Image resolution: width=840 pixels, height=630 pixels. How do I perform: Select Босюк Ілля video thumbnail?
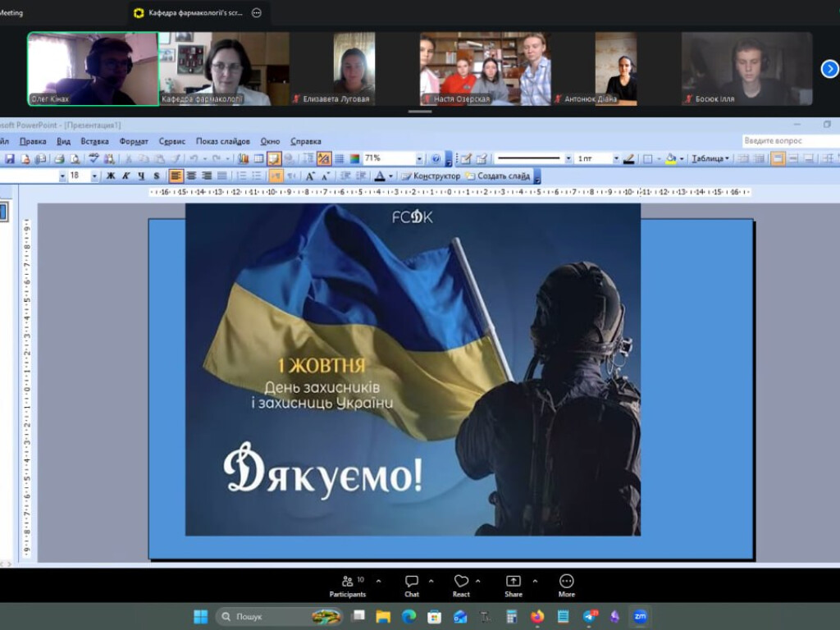tap(746, 69)
